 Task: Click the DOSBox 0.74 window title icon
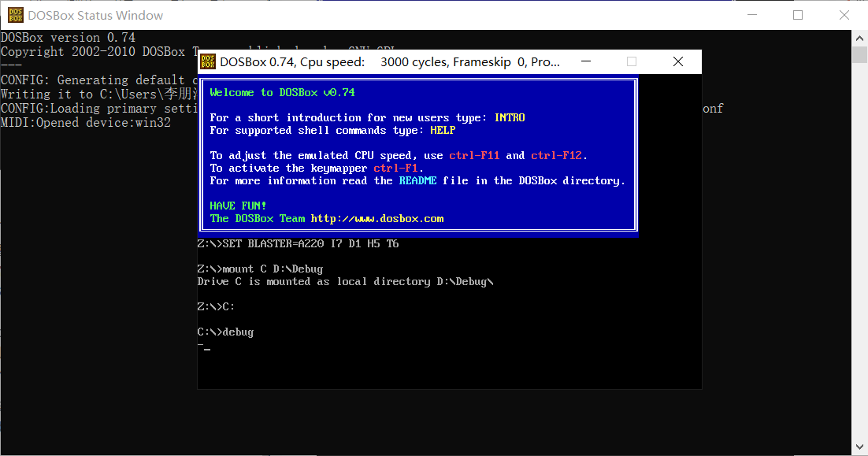(208, 61)
